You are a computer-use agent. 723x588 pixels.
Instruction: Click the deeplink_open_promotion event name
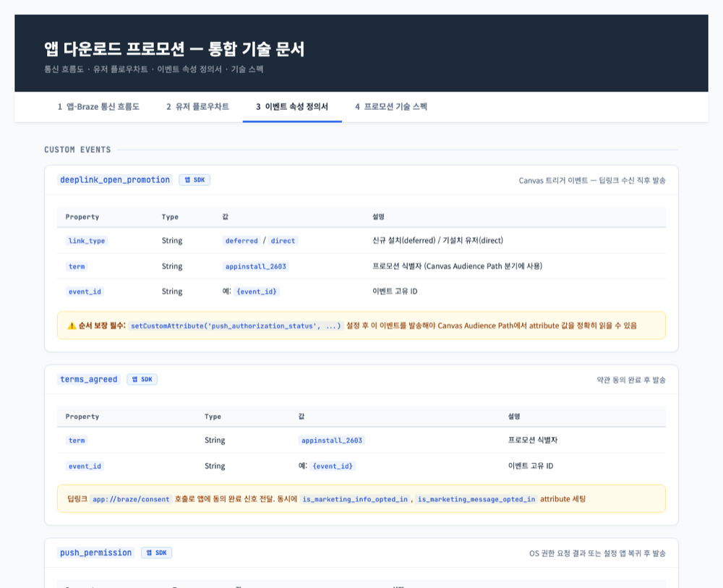115,180
